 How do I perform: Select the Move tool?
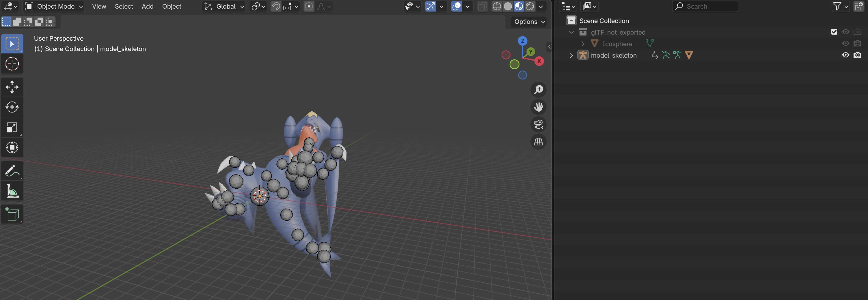[x=12, y=87]
